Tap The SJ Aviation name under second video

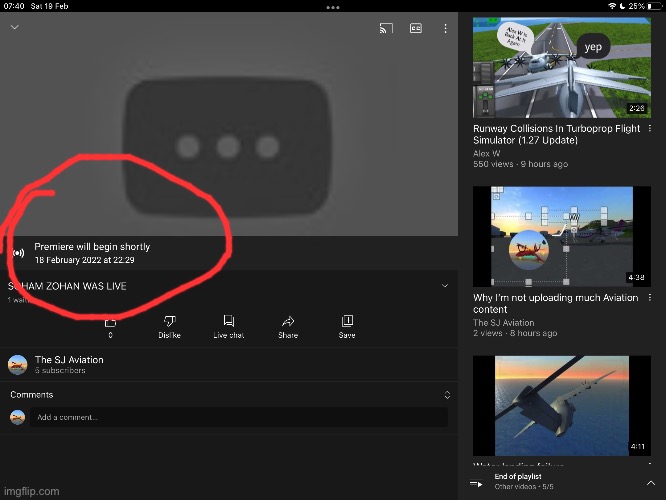tap(504, 322)
